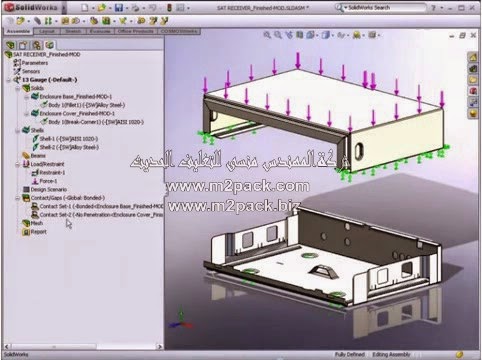This screenshot has width=482, height=360.
Task: Switch to the Layout tab
Action: (x=47, y=31)
